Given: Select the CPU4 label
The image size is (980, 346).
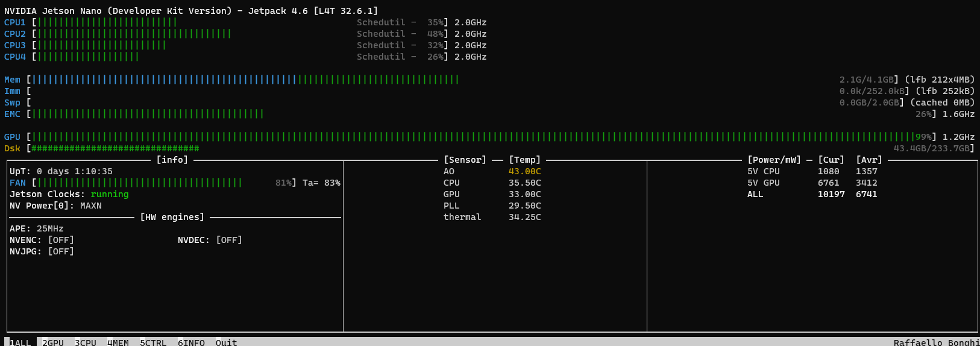Looking at the screenshot, I should pos(15,57).
